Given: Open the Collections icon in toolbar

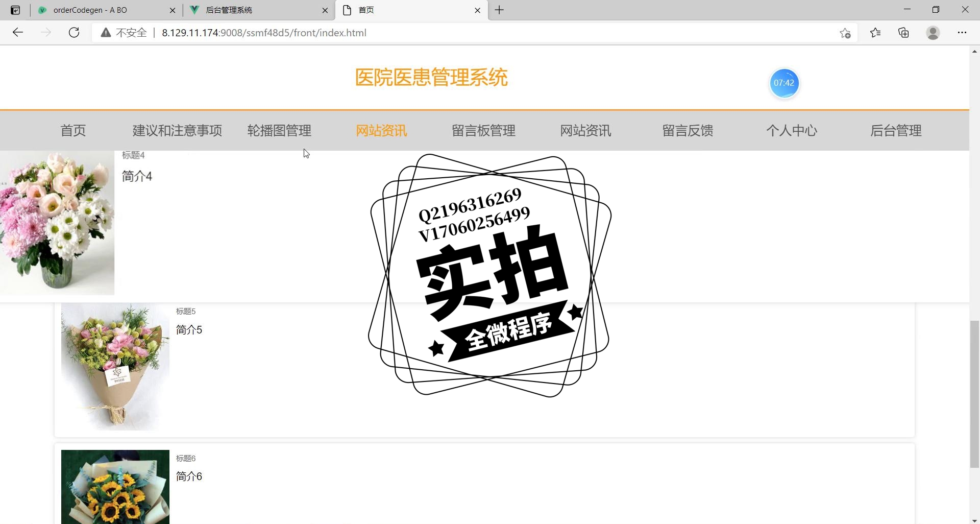Looking at the screenshot, I should 904,33.
